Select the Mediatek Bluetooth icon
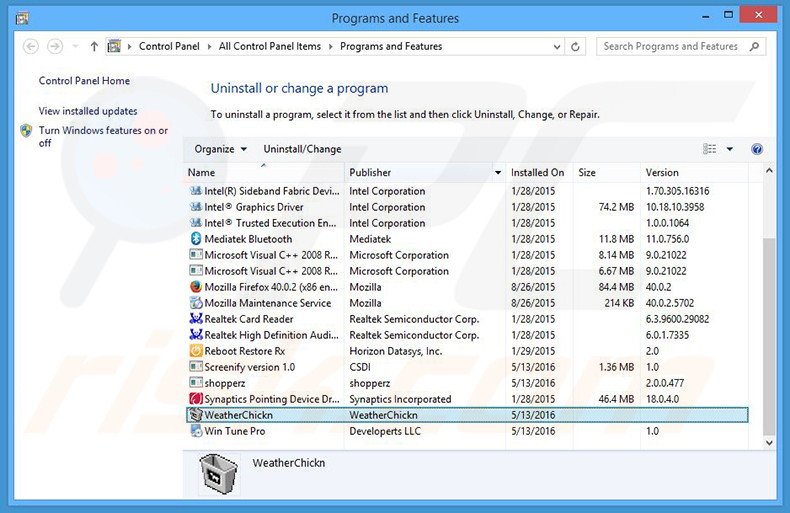Image resolution: width=790 pixels, height=513 pixels. tap(195, 239)
